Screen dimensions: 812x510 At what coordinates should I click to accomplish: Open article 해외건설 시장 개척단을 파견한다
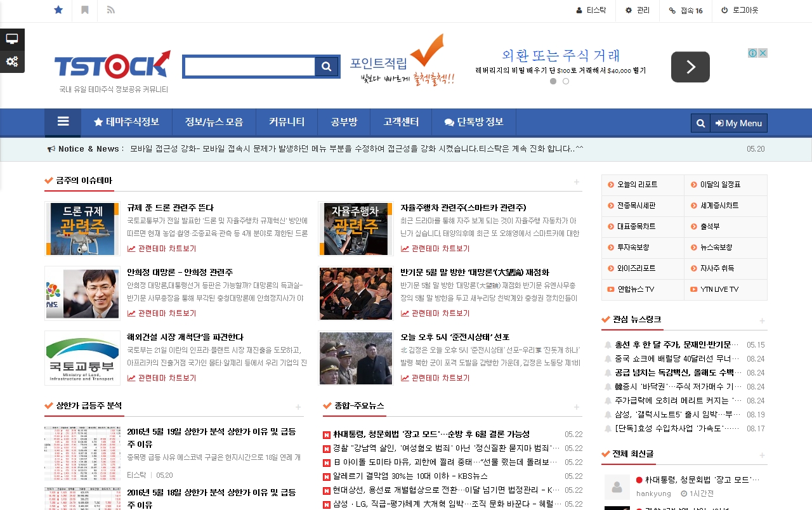point(185,337)
